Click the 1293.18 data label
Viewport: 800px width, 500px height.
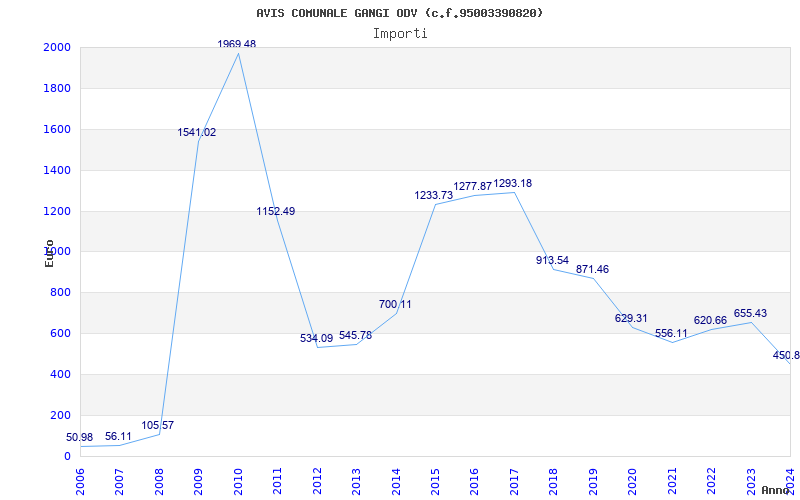(x=513, y=183)
